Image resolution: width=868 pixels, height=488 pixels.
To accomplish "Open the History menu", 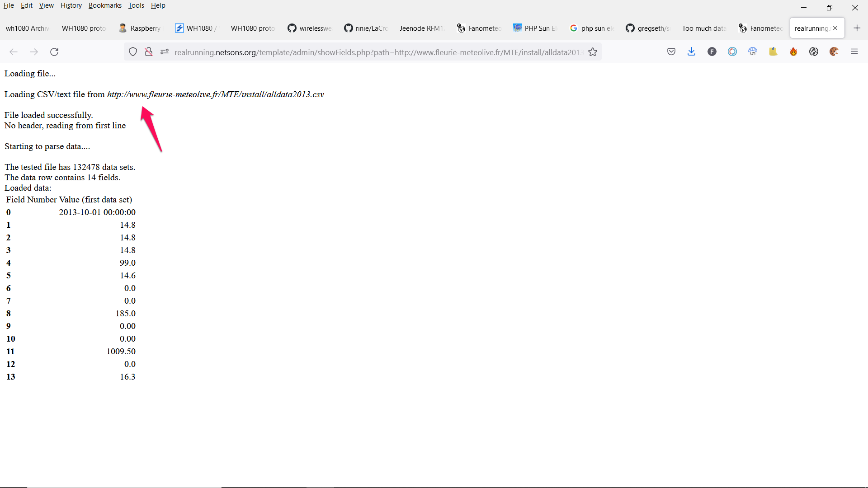I will coord(71,5).
